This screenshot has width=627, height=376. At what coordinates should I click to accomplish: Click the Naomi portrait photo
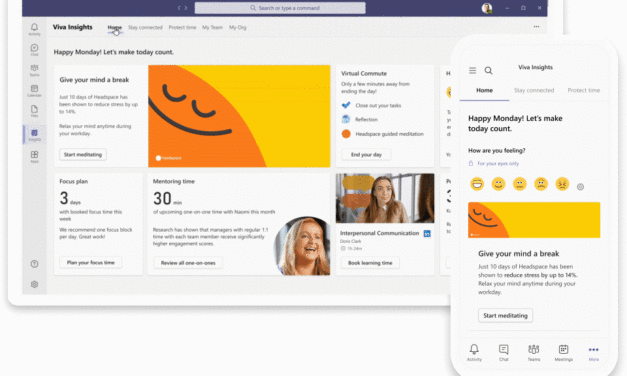click(303, 246)
